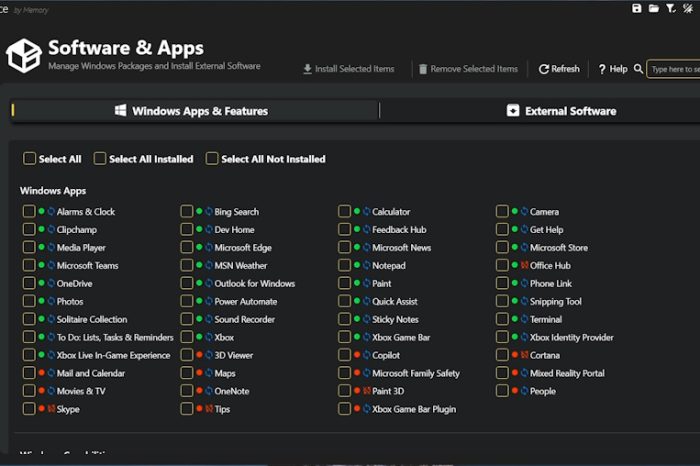Open the Help button

tap(613, 69)
